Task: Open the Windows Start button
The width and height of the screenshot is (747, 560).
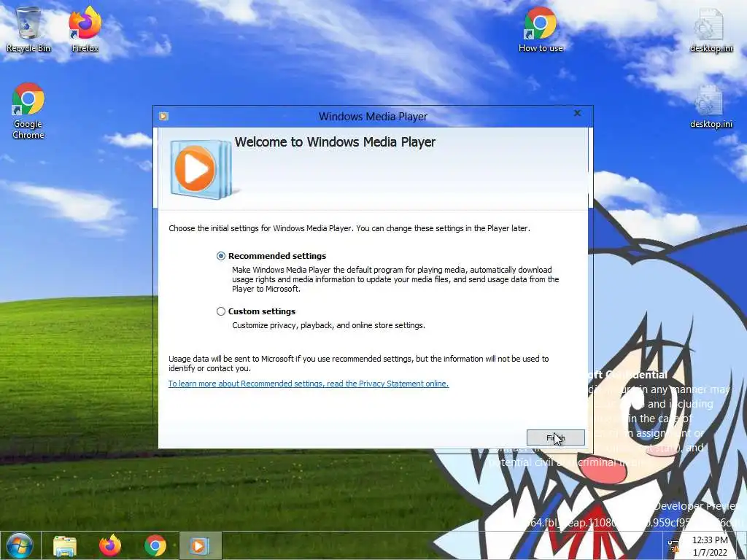Action: click(x=20, y=545)
